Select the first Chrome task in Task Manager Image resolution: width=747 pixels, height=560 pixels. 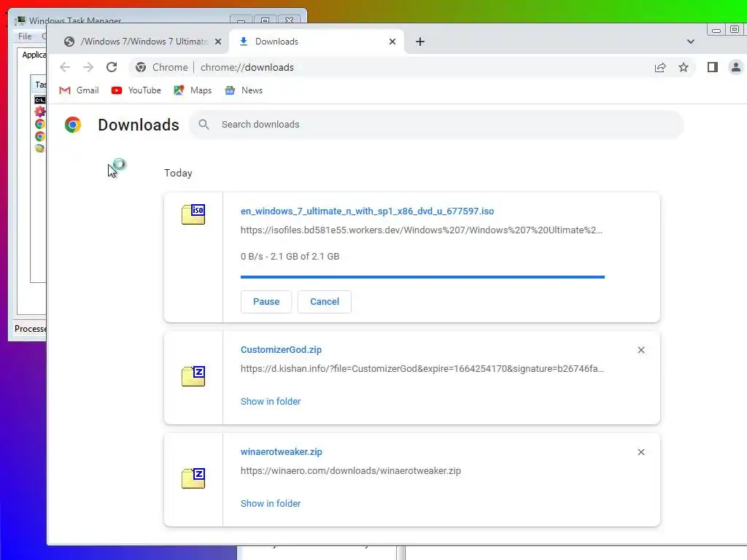40,124
